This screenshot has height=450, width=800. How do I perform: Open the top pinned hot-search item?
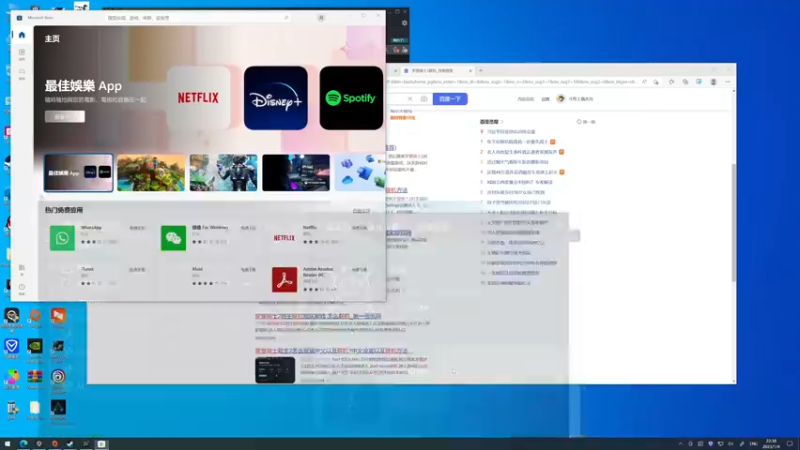click(x=511, y=132)
